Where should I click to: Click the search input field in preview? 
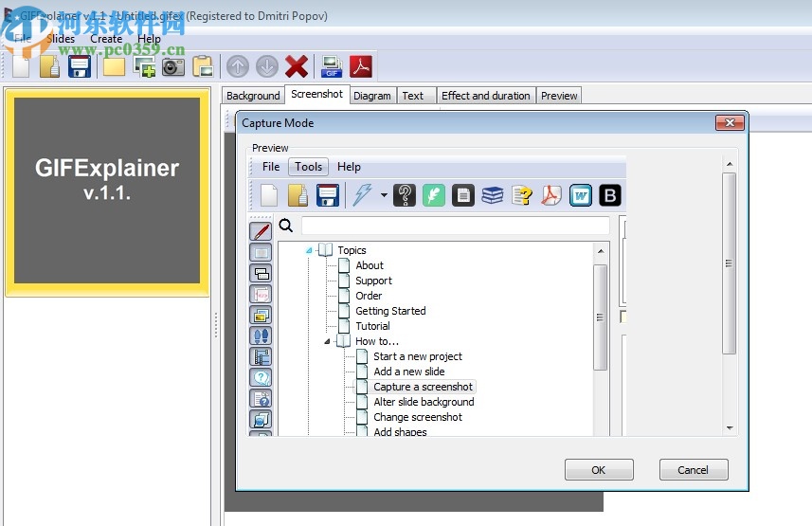455,226
